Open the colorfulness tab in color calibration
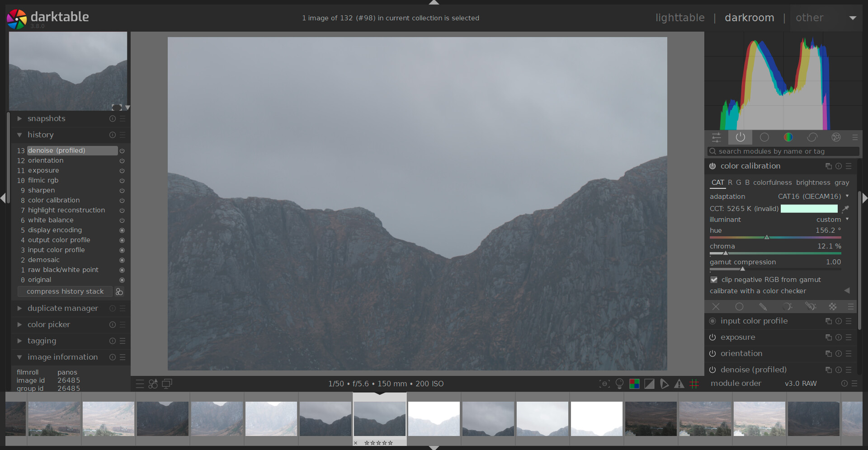868x450 pixels. pyautogui.click(x=772, y=183)
